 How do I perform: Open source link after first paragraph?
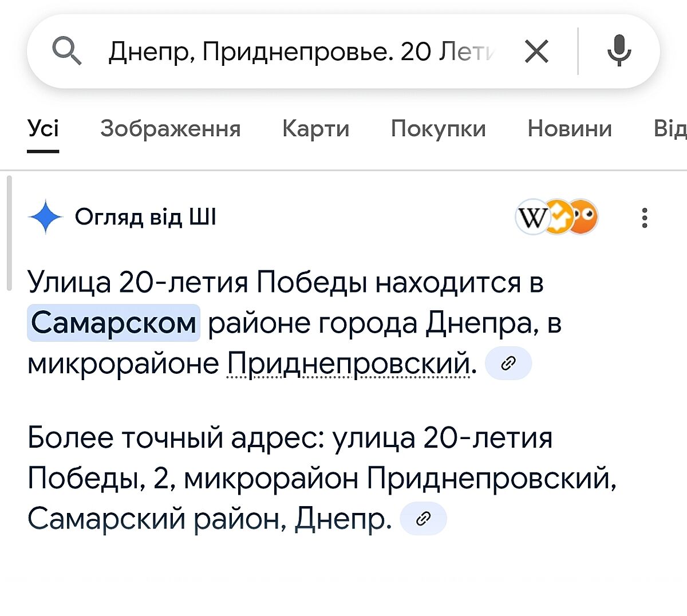tap(508, 364)
